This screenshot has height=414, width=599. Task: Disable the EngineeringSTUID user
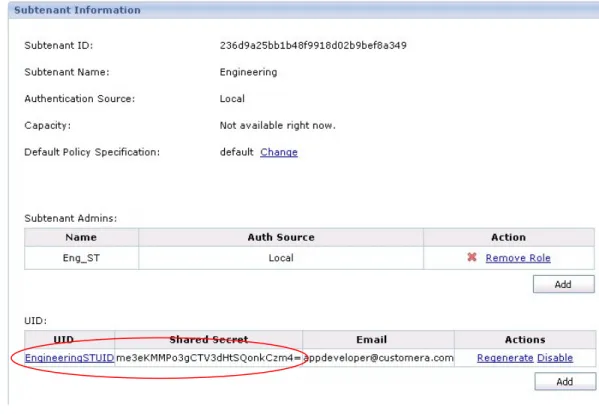click(x=555, y=358)
